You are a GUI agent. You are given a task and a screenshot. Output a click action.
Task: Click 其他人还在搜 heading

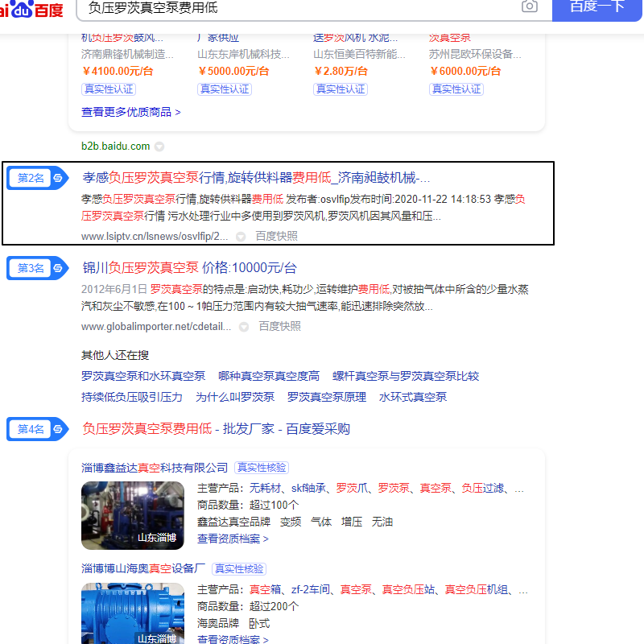pos(115,355)
